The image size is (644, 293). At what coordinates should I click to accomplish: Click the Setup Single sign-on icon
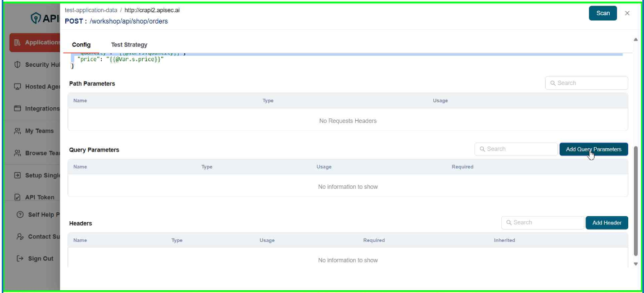pyautogui.click(x=17, y=175)
